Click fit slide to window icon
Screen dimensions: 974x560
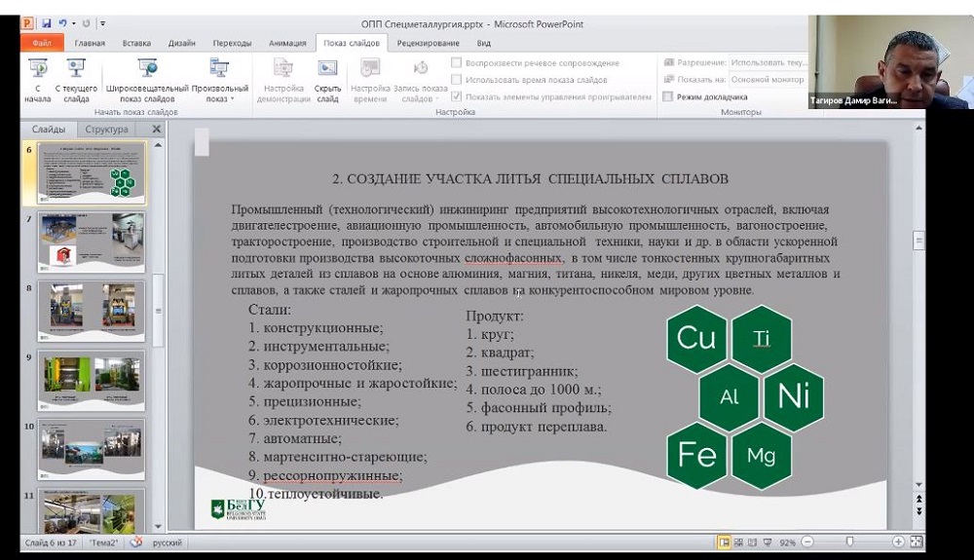pyautogui.click(x=917, y=541)
